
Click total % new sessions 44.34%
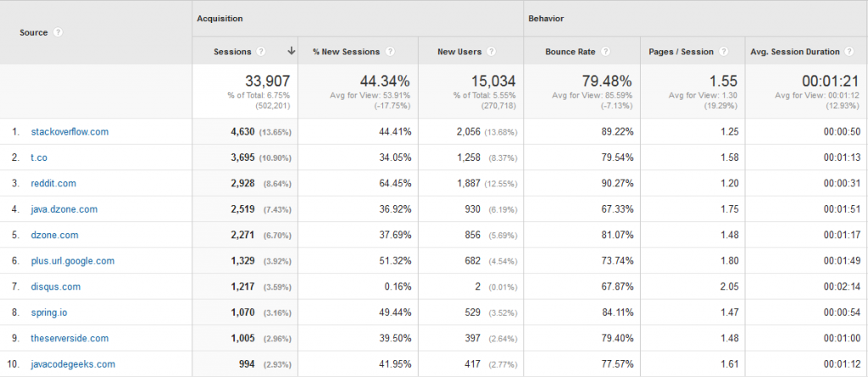(386, 81)
